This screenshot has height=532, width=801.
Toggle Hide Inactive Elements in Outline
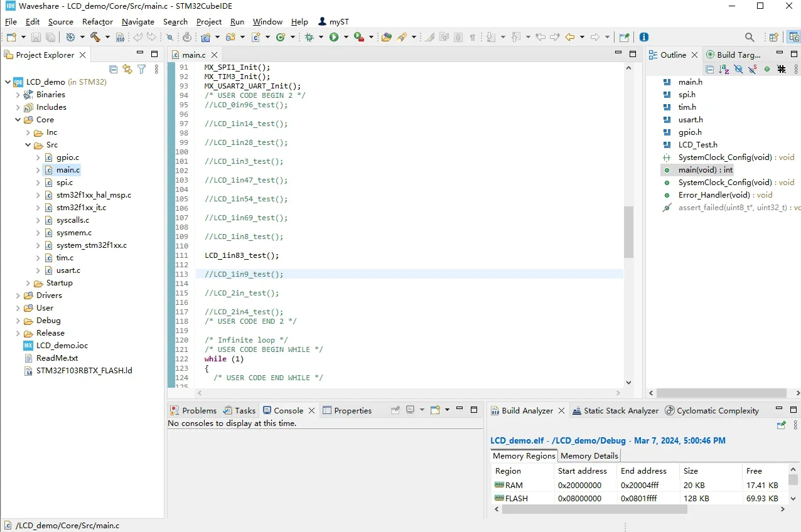[x=782, y=70]
